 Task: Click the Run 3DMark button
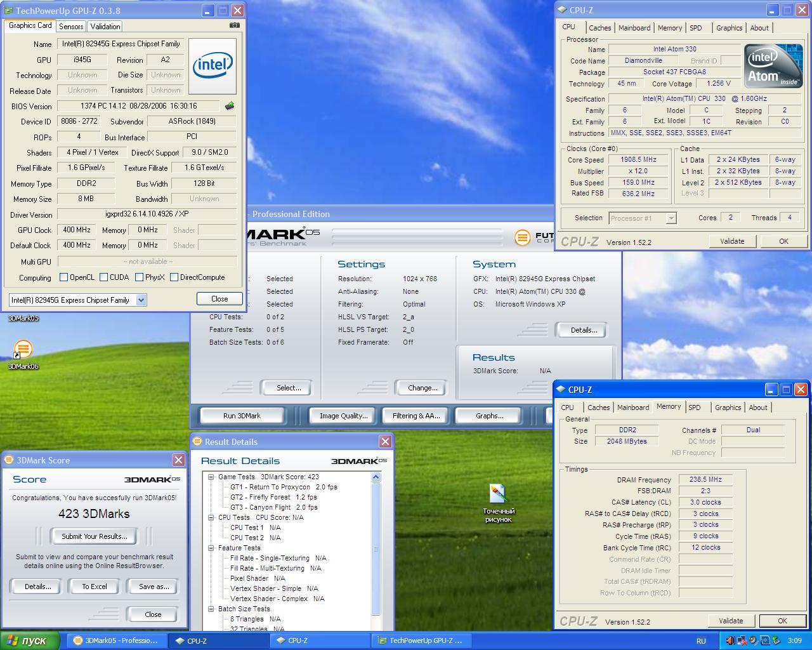[x=242, y=416]
